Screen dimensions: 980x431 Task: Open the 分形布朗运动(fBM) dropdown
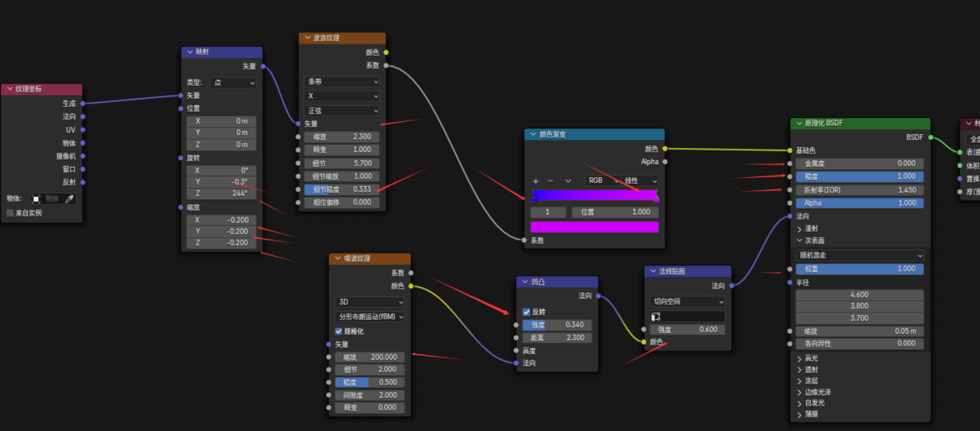click(x=370, y=317)
